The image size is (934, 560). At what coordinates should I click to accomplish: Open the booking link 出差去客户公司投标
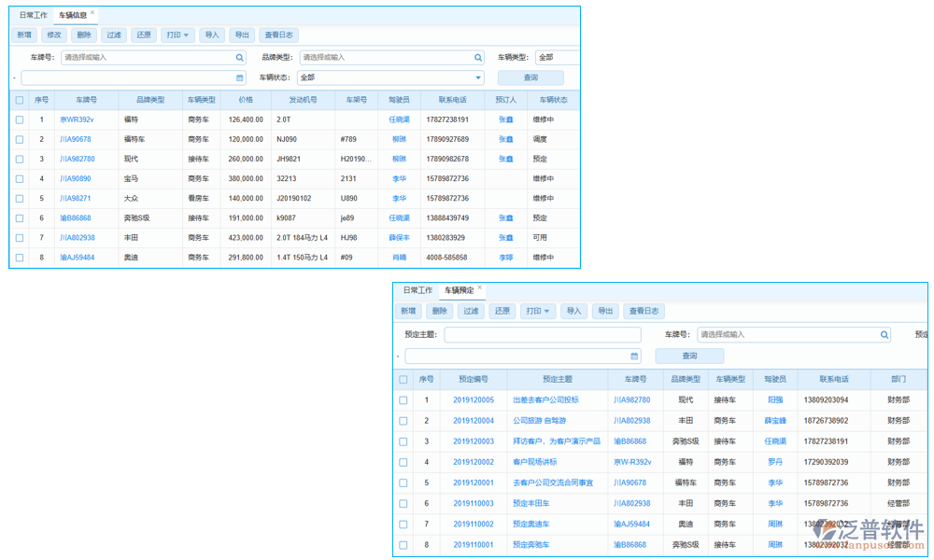[545, 400]
